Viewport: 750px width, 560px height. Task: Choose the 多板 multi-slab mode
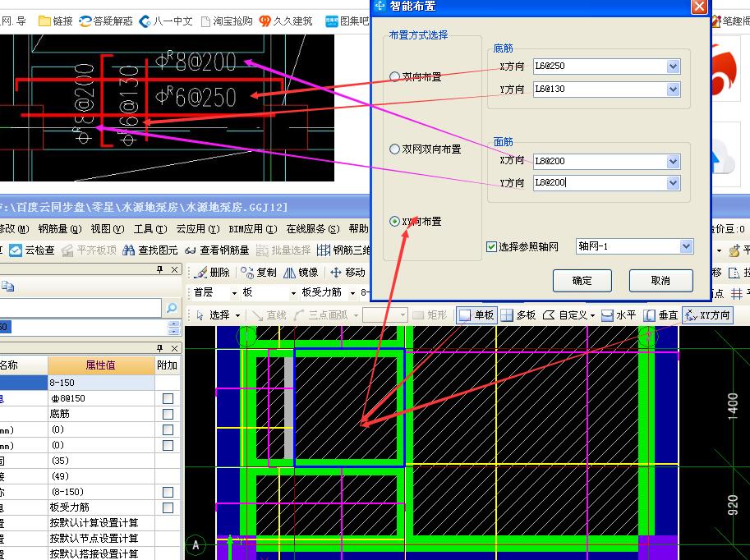(x=518, y=315)
